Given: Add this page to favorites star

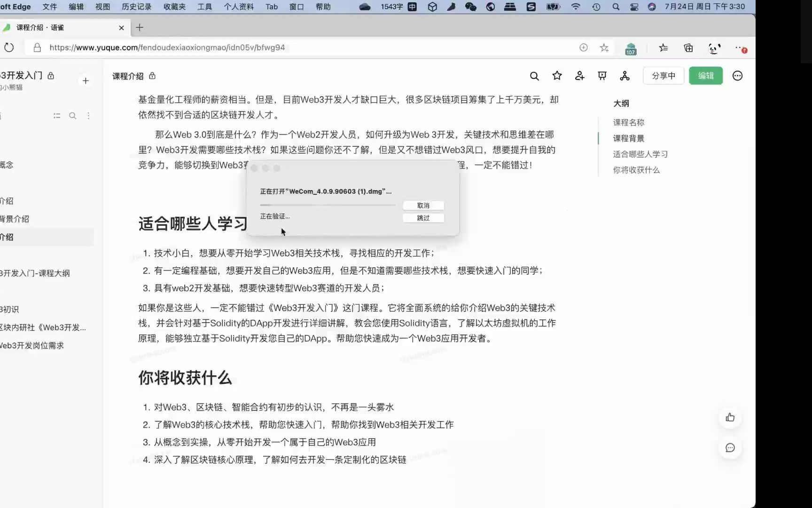Looking at the screenshot, I should point(604,48).
